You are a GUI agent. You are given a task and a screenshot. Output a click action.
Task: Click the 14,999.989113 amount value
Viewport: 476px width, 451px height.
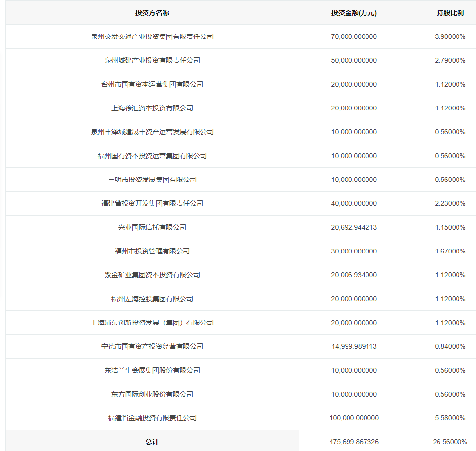[x=354, y=346]
